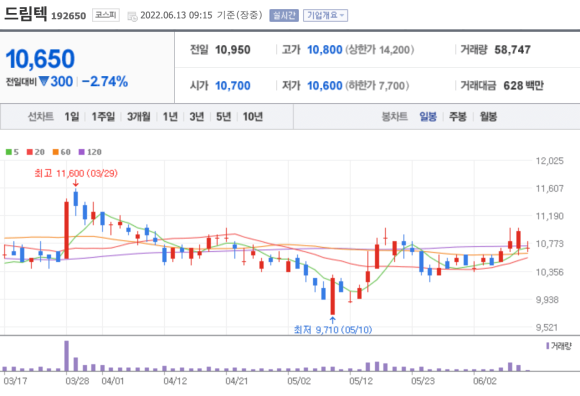580x396 pixels.
Task: Click the 고가 value 10,800
Action: coord(325,50)
